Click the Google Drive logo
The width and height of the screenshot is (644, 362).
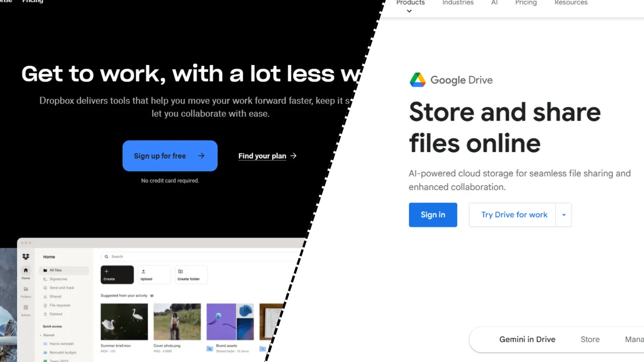[419, 79]
